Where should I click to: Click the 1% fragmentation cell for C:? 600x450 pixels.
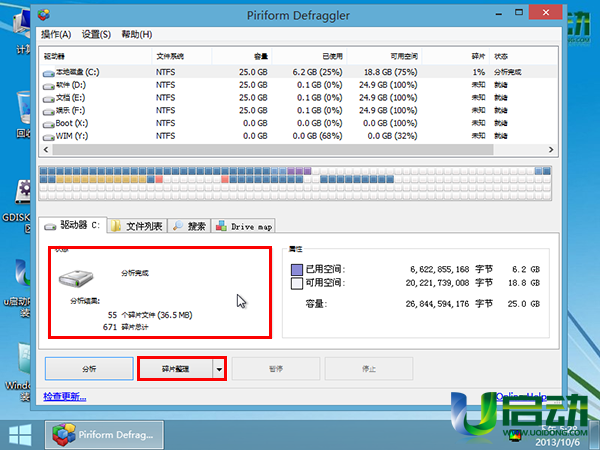coord(479,72)
